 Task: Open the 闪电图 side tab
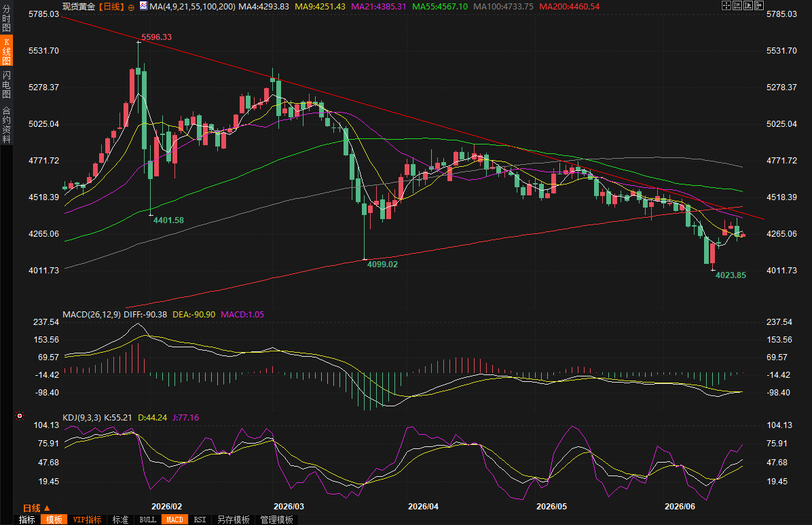pos(6,84)
